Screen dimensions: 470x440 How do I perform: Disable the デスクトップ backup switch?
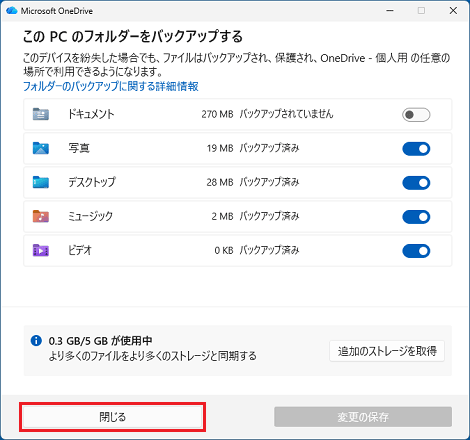[x=416, y=183]
